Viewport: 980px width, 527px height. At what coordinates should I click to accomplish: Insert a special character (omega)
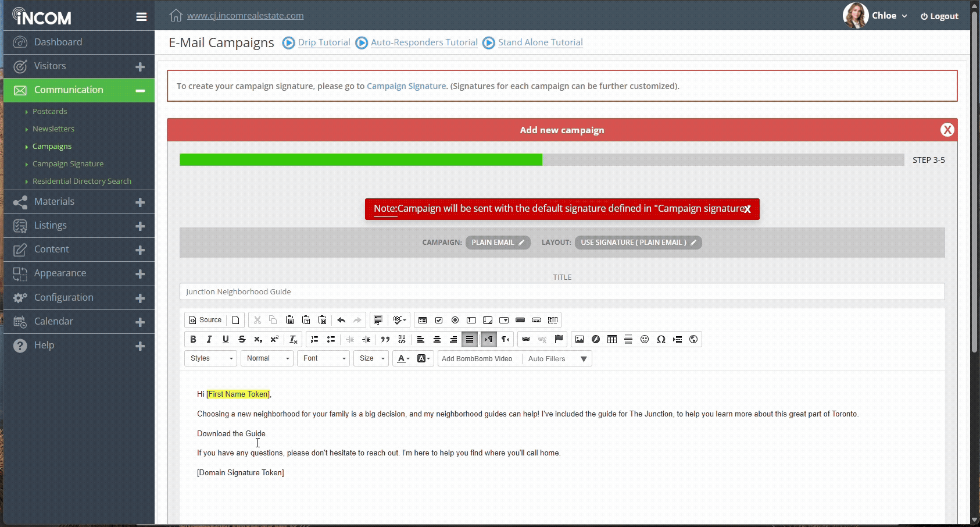point(661,340)
